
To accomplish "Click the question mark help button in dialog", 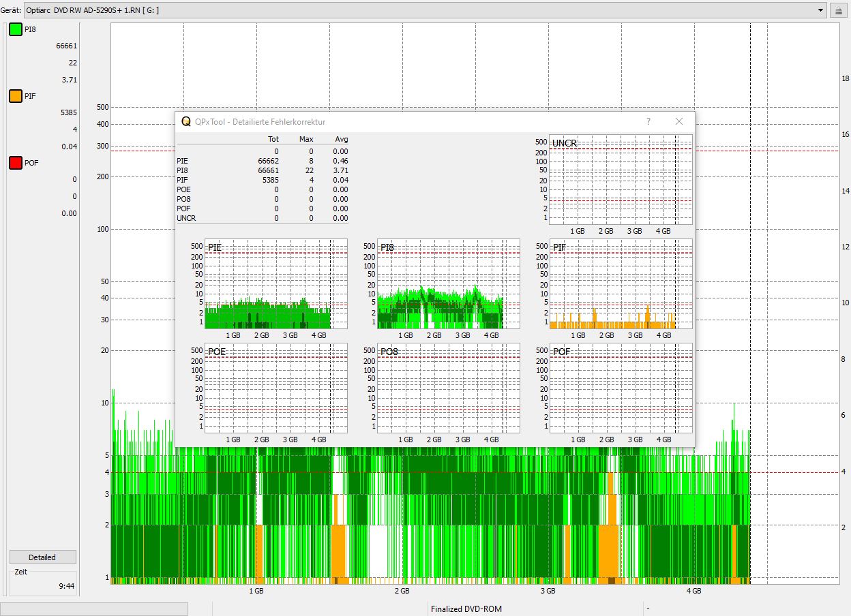I will pyautogui.click(x=648, y=121).
